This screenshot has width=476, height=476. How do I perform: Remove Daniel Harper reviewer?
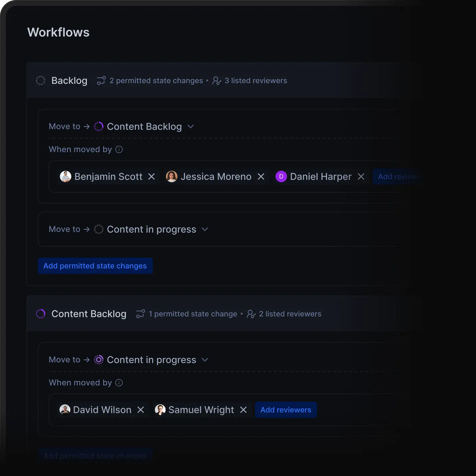(361, 176)
